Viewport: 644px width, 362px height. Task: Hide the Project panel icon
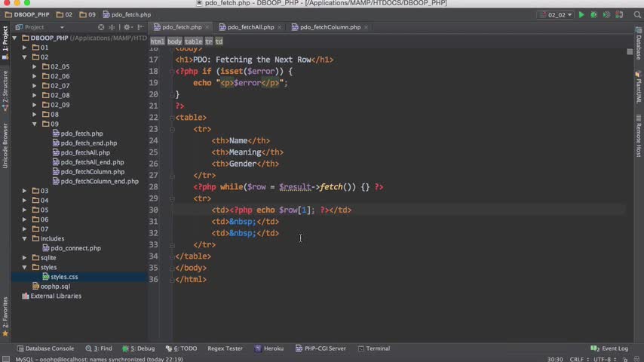coord(140,27)
